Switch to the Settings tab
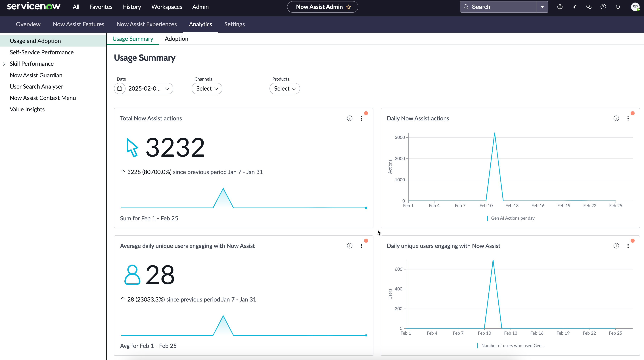Screen dimensions: 644x360 click(234, 24)
